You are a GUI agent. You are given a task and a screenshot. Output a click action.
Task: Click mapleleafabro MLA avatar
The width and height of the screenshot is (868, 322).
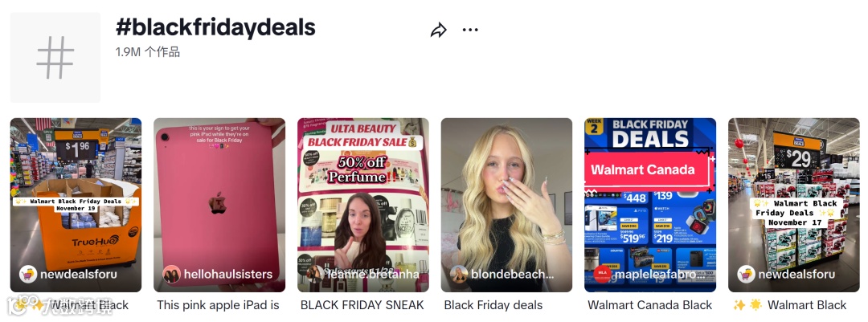(602, 274)
